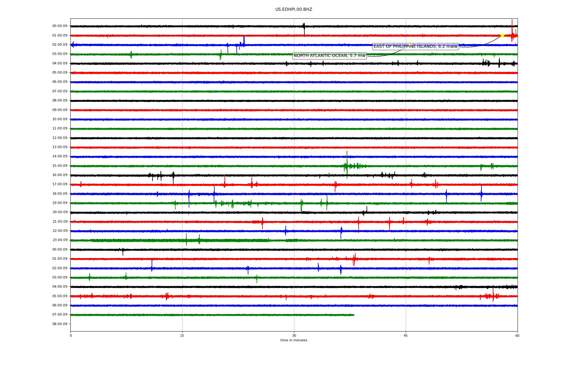
Task: Select the EAST OF PHILIPPINE ISLANDS 6.2 annotation
Action: coord(416,47)
